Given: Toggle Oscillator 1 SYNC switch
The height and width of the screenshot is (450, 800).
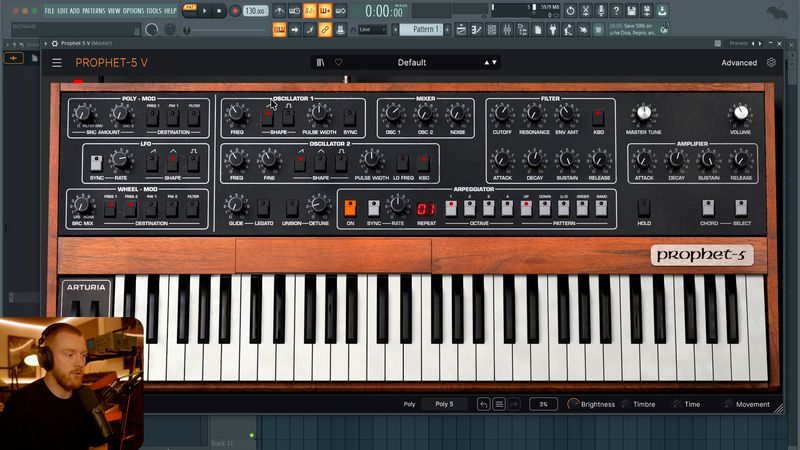Looking at the screenshot, I should [350, 117].
